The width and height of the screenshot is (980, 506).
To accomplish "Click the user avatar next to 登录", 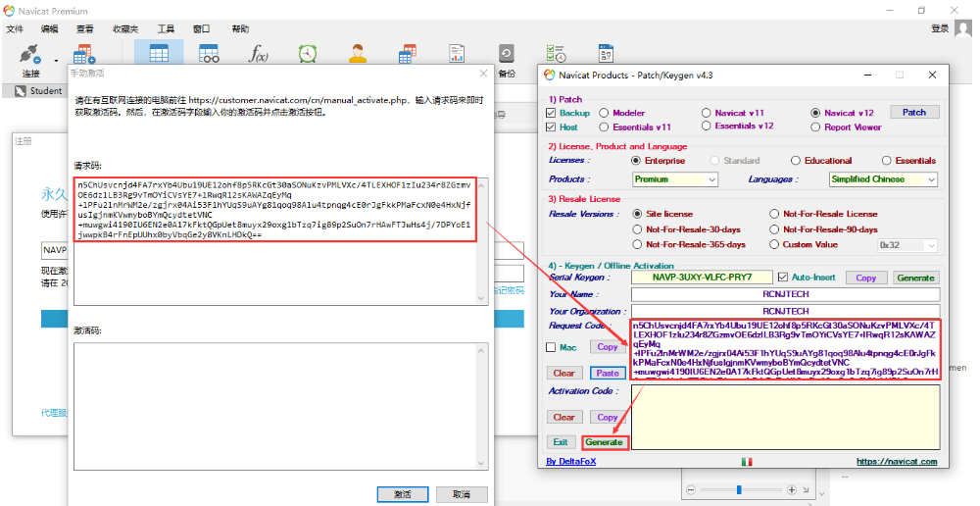I will pos(963,28).
